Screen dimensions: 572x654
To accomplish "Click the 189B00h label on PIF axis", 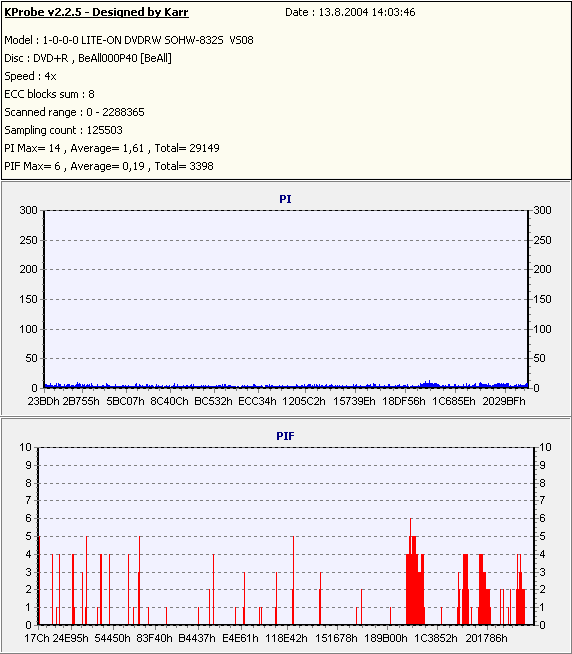I will [386, 638].
